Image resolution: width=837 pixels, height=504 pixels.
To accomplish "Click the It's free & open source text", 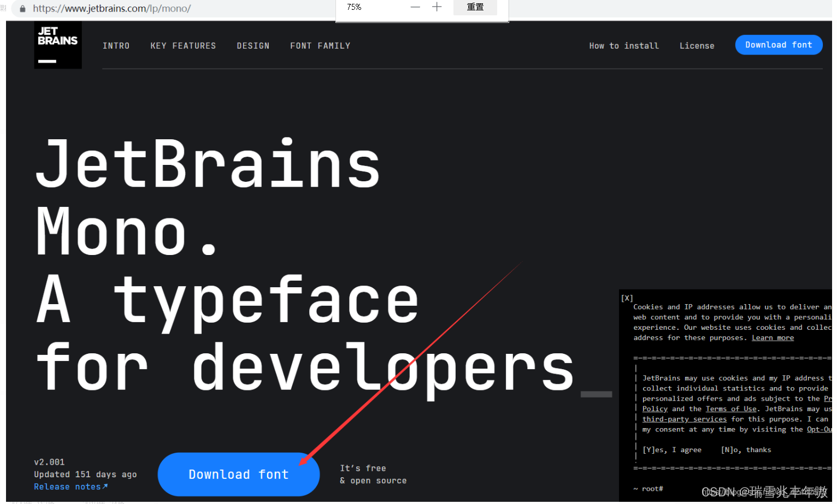I will pos(373,475).
